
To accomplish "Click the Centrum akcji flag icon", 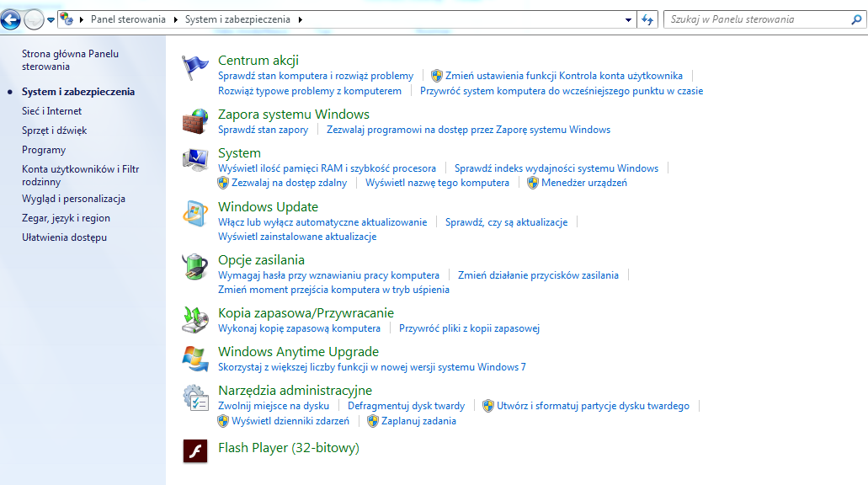I will [194, 69].
